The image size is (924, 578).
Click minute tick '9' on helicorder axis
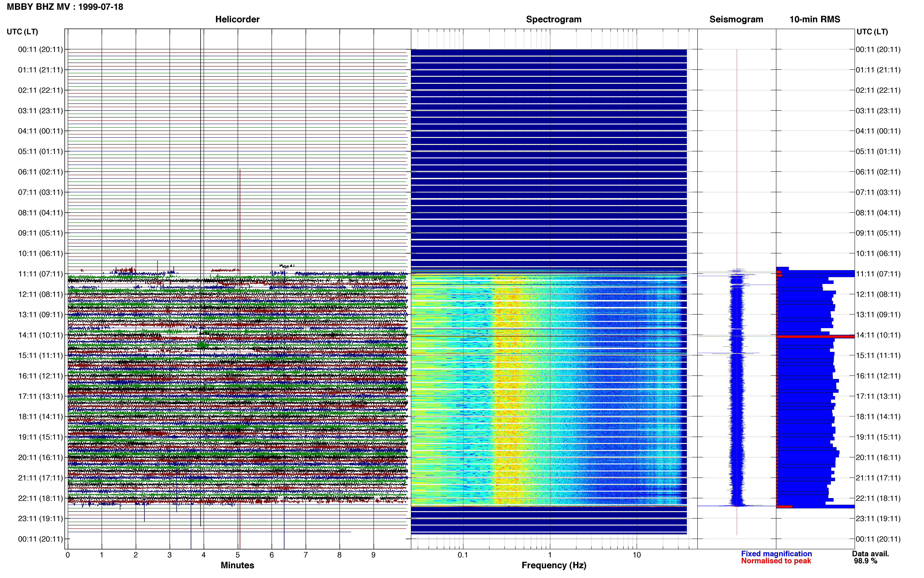point(373,555)
